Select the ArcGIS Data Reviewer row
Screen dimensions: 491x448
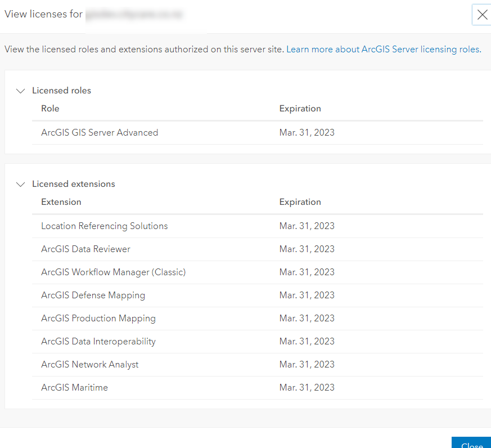tap(85, 249)
